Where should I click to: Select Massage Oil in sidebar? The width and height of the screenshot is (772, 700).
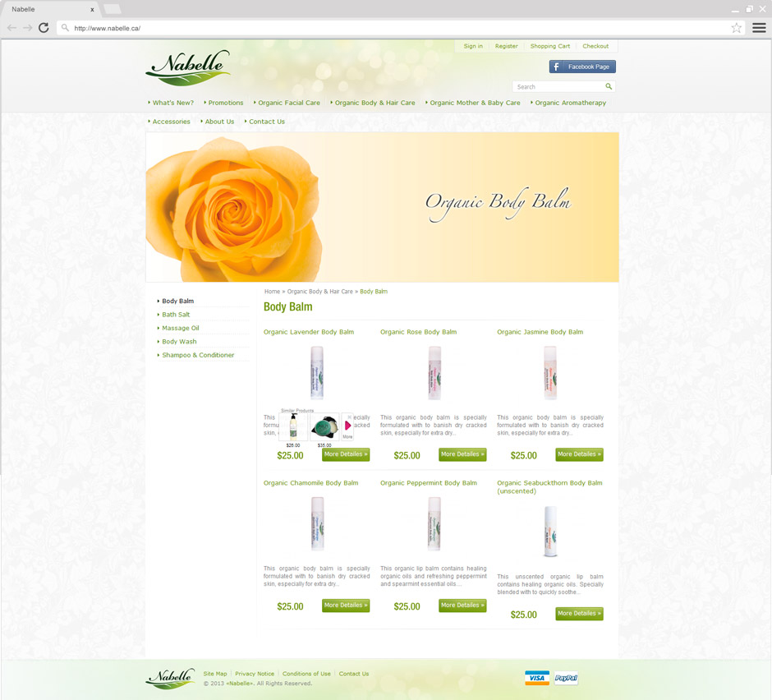(180, 328)
